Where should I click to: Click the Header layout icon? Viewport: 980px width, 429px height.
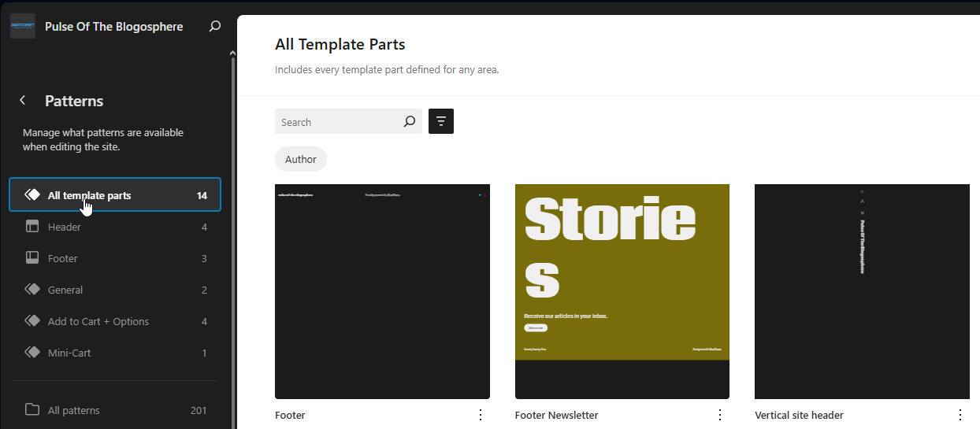click(x=32, y=227)
